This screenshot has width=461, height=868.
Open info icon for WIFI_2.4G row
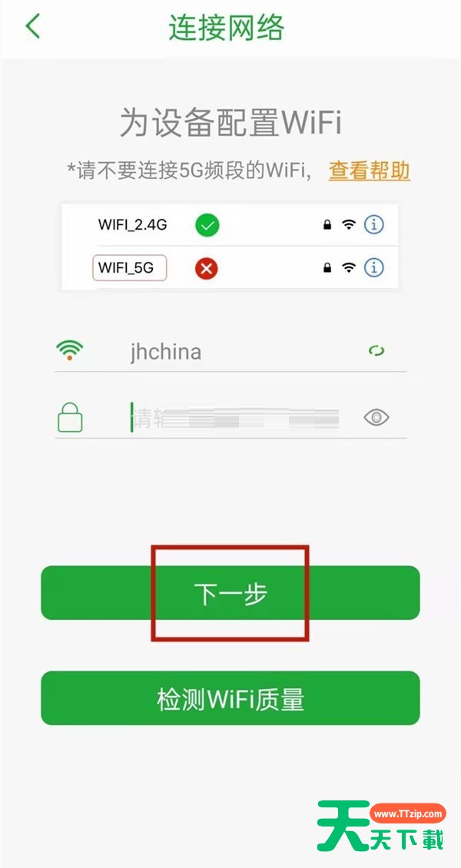pyautogui.click(x=374, y=225)
